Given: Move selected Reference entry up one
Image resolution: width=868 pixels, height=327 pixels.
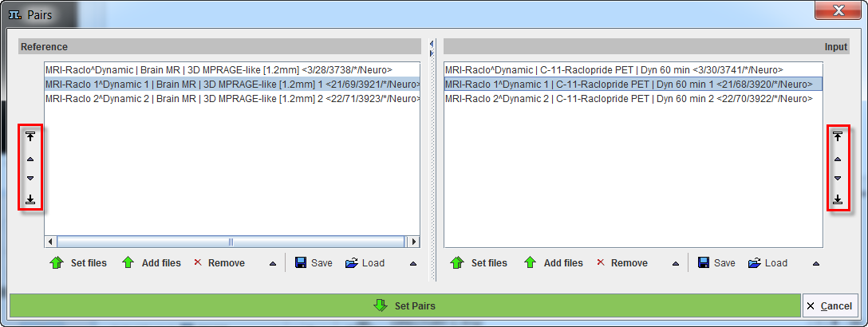Looking at the screenshot, I should coord(30,160).
